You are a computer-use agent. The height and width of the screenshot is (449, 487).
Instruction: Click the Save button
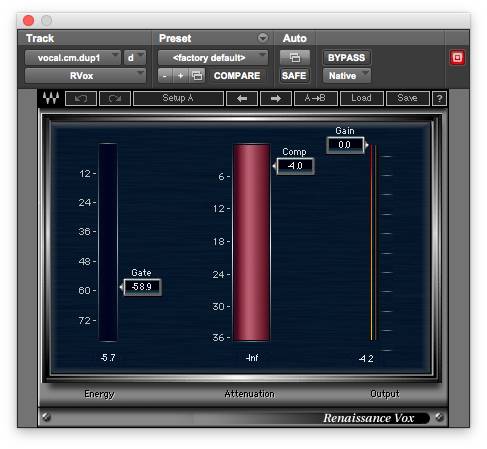(407, 98)
